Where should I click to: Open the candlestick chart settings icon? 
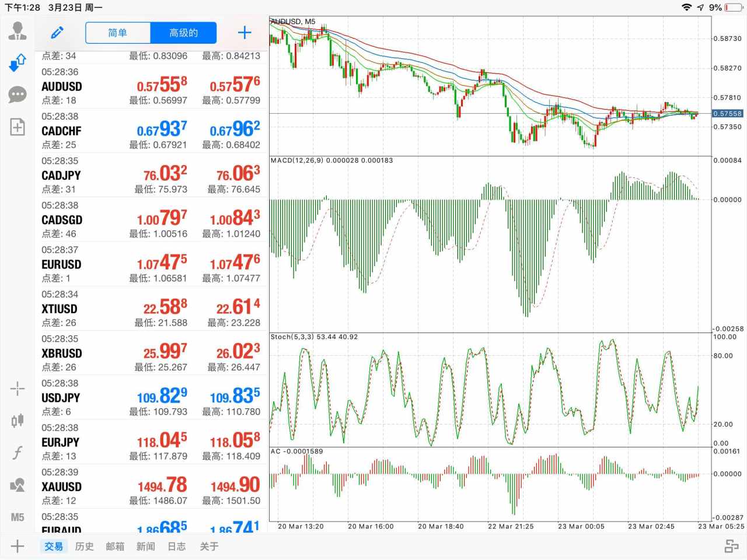click(18, 421)
